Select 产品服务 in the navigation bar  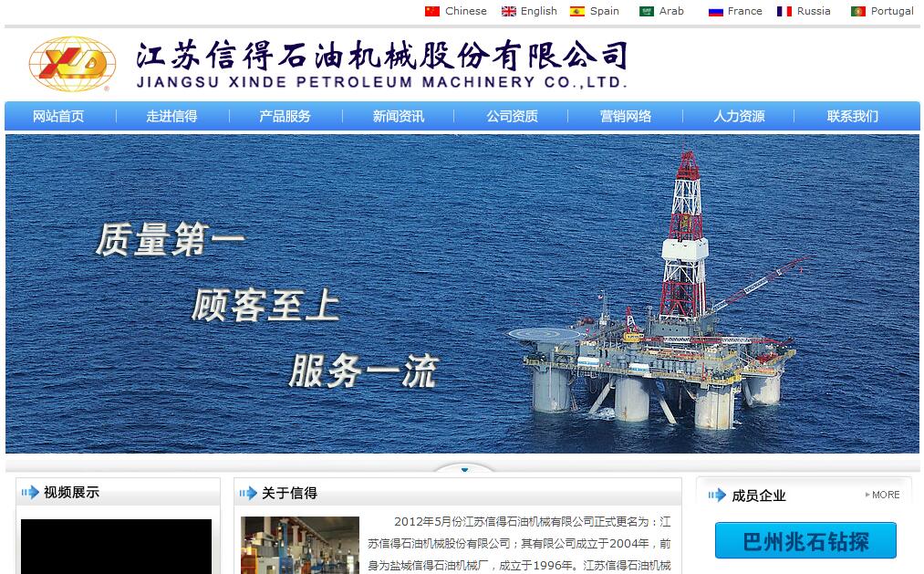click(285, 116)
